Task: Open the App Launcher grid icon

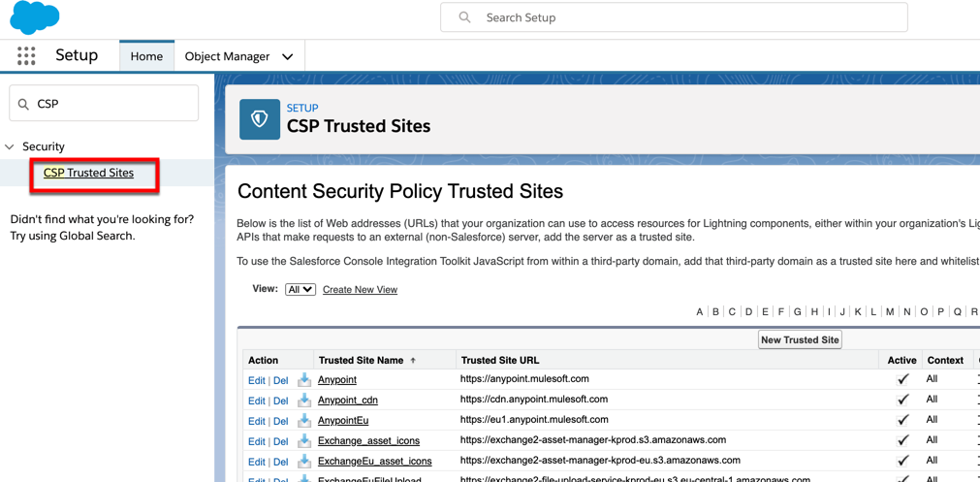Action: (x=26, y=56)
